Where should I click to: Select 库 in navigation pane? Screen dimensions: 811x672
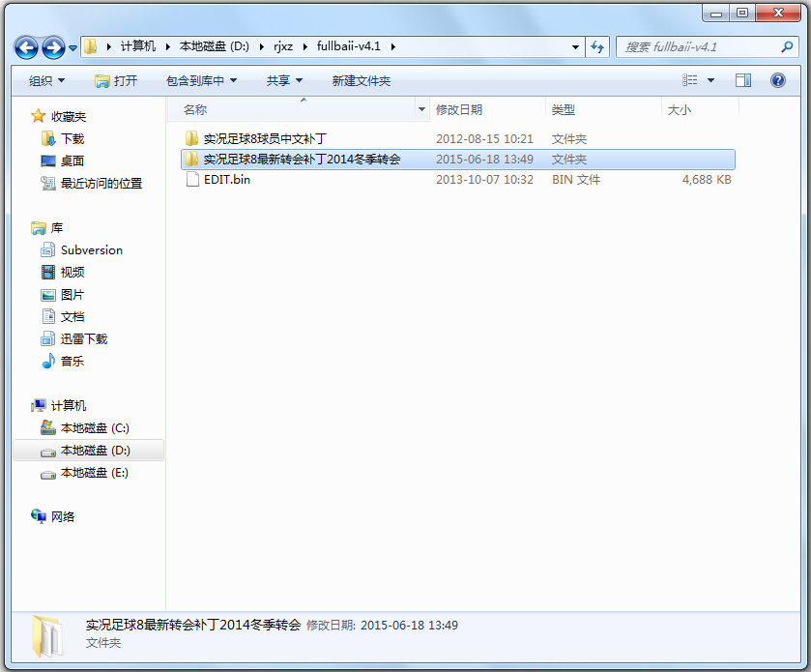[x=56, y=227]
